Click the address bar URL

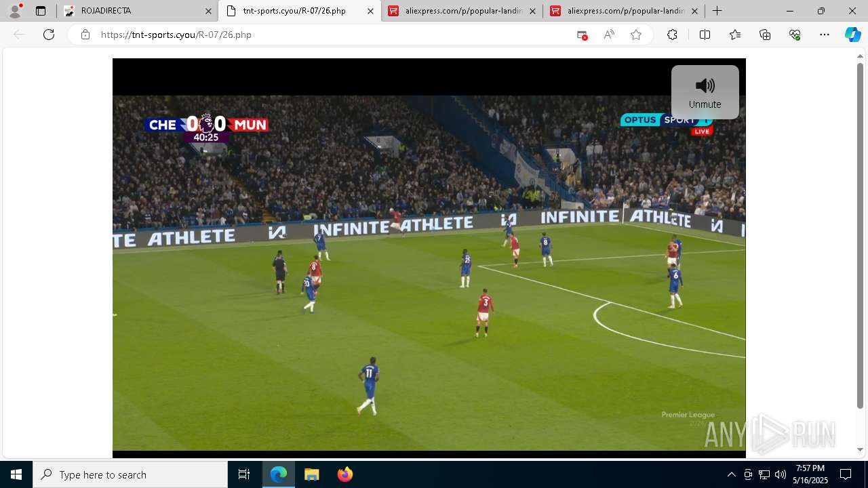point(176,35)
